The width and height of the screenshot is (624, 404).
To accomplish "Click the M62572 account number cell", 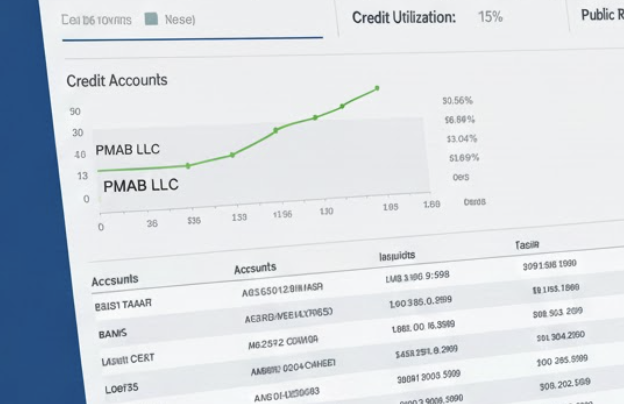I will tap(283, 342).
